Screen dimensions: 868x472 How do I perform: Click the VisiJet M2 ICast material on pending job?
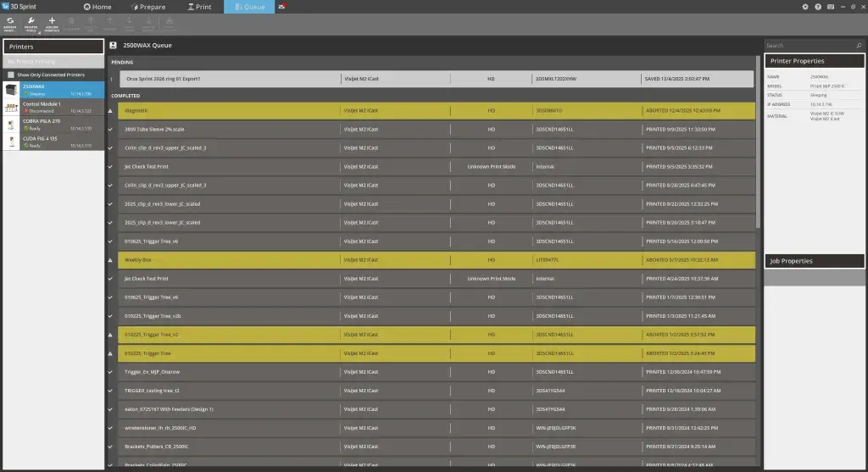(361, 79)
